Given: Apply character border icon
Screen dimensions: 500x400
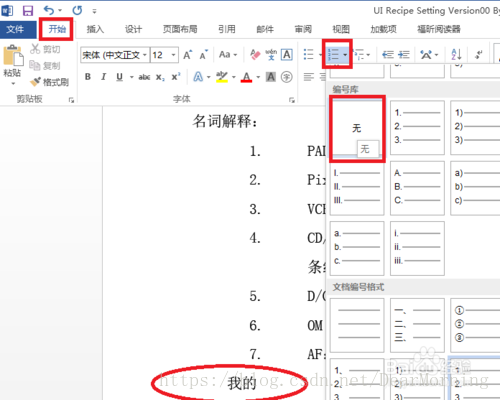Looking at the screenshot, I should [x=287, y=55].
